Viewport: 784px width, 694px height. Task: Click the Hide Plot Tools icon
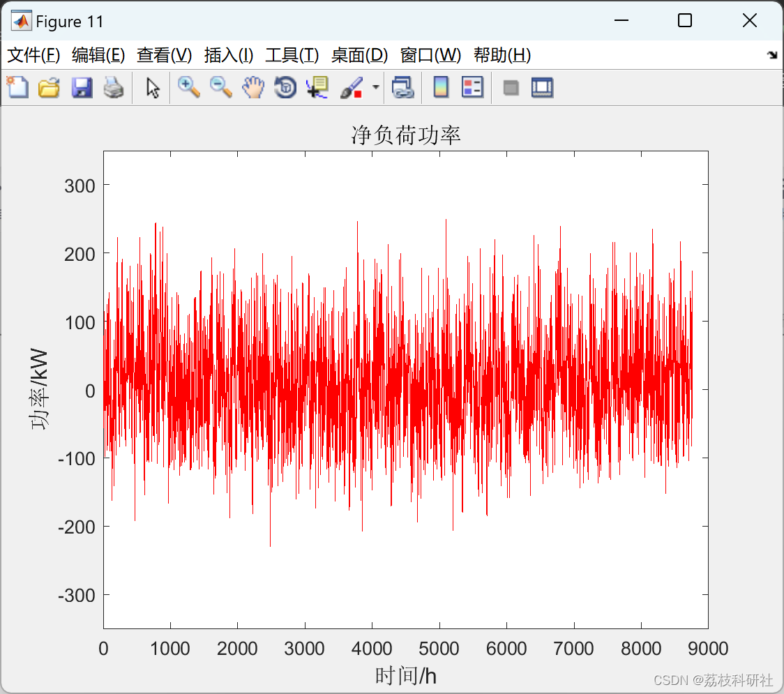(x=511, y=88)
